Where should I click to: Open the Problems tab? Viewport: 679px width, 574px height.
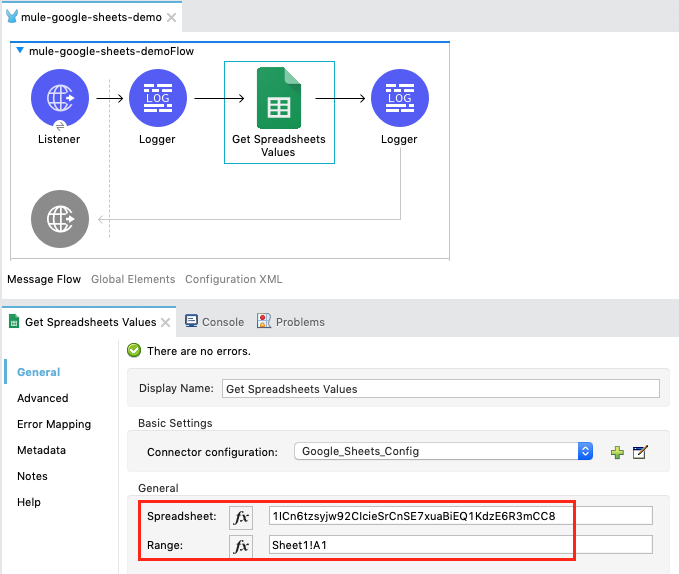click(291, 322)
